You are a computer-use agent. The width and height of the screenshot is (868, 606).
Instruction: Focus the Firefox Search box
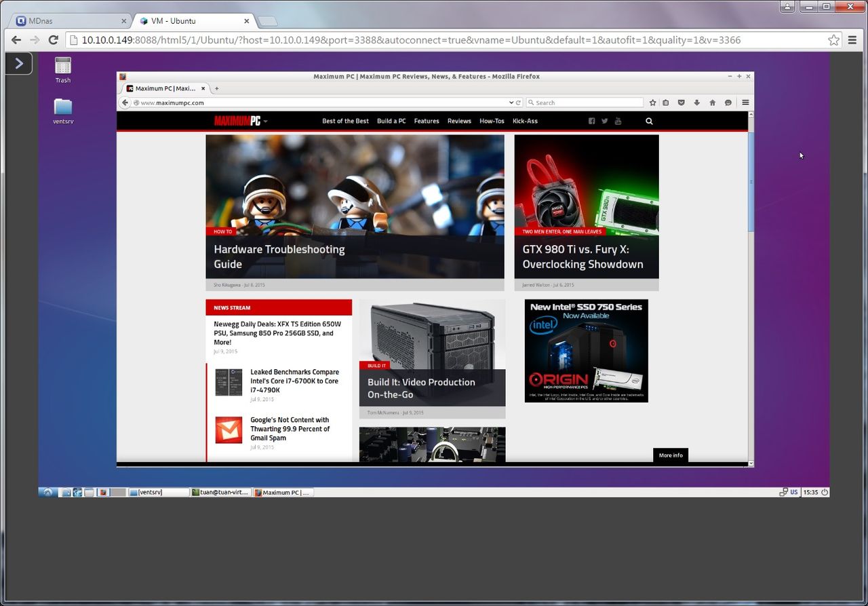pos(585,102)
